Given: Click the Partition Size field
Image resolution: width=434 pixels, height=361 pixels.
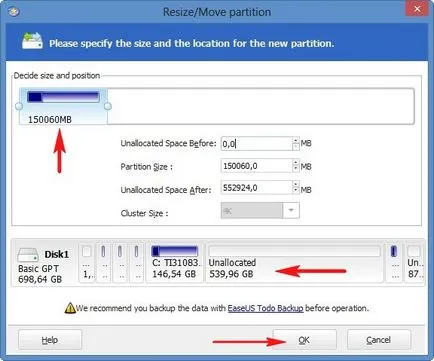Looking at the screenshot, I should pyautogui.click(x=257, y=166).
